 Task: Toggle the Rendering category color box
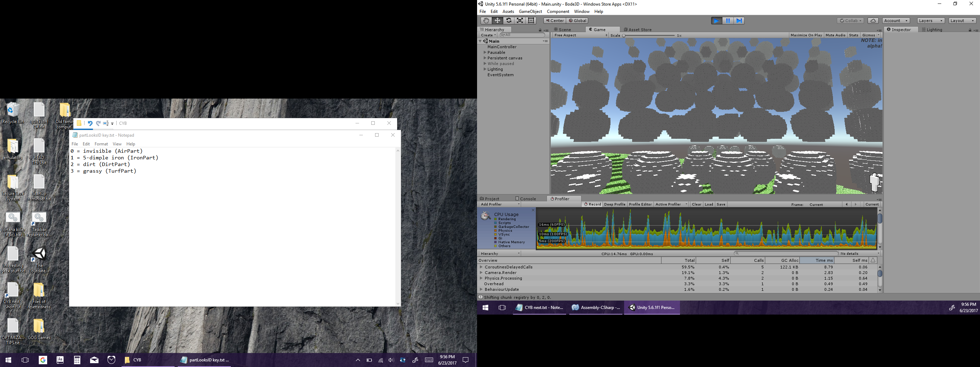496,219
